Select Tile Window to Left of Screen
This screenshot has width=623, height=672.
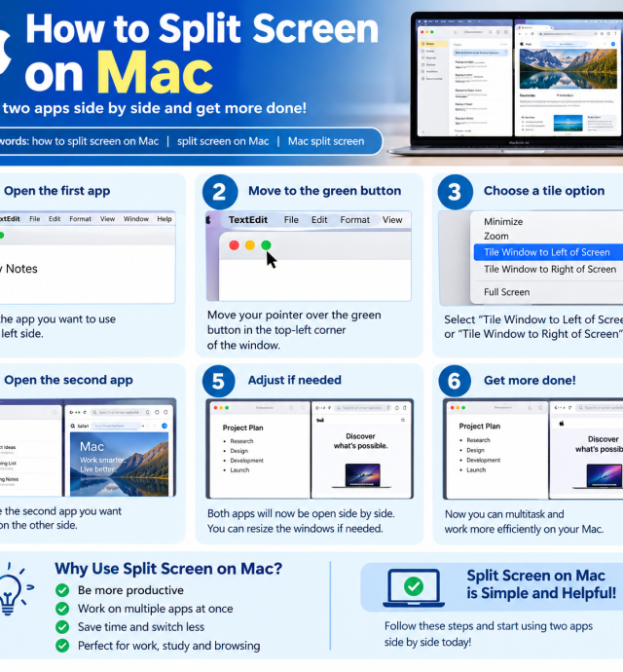(548, 252)
